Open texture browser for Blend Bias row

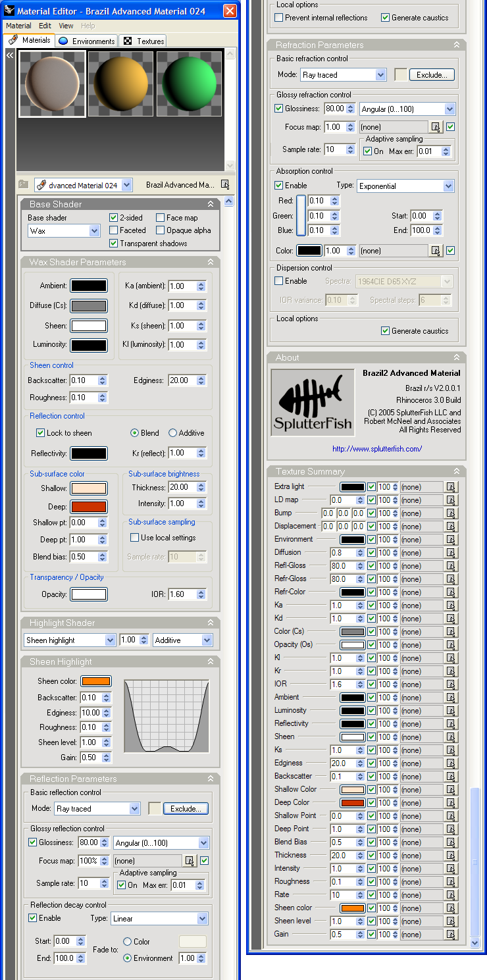pyautogui.click(x=451, y=842)
